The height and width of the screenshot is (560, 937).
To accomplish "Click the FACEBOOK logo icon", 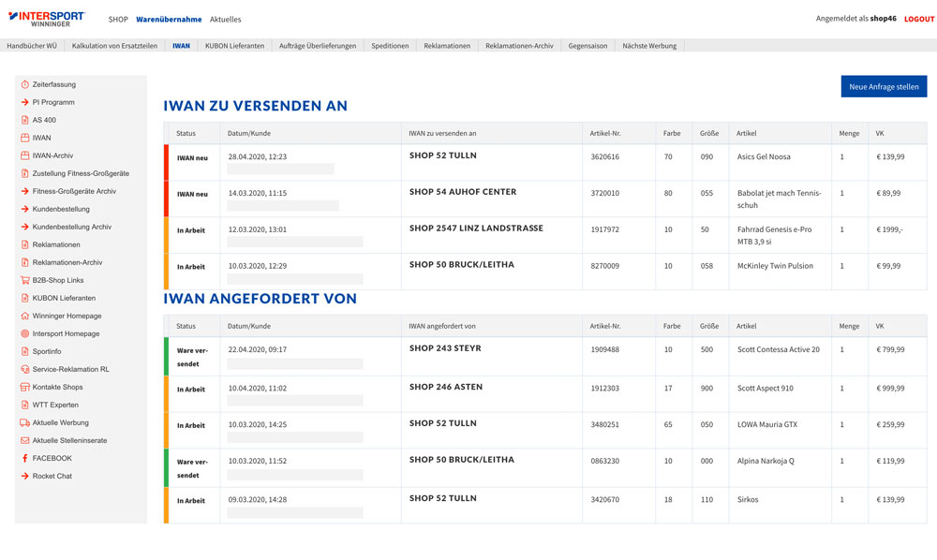I will coord(25,459).
